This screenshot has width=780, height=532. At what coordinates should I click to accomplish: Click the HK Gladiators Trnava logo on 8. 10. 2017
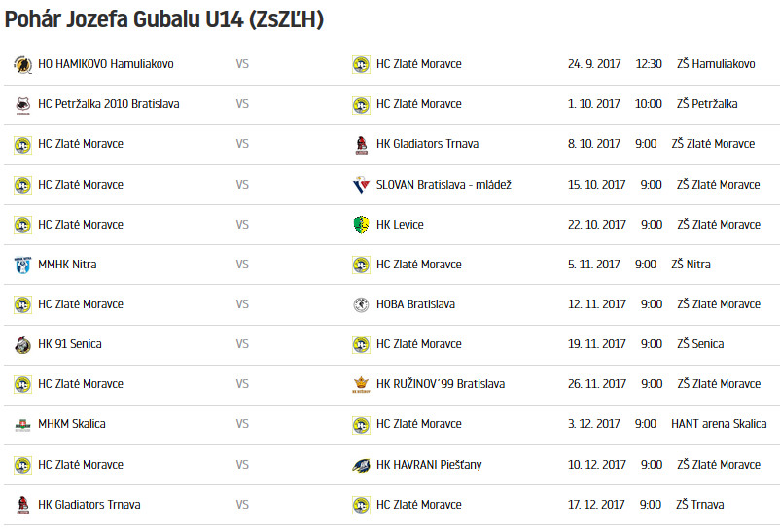(361, 145)
